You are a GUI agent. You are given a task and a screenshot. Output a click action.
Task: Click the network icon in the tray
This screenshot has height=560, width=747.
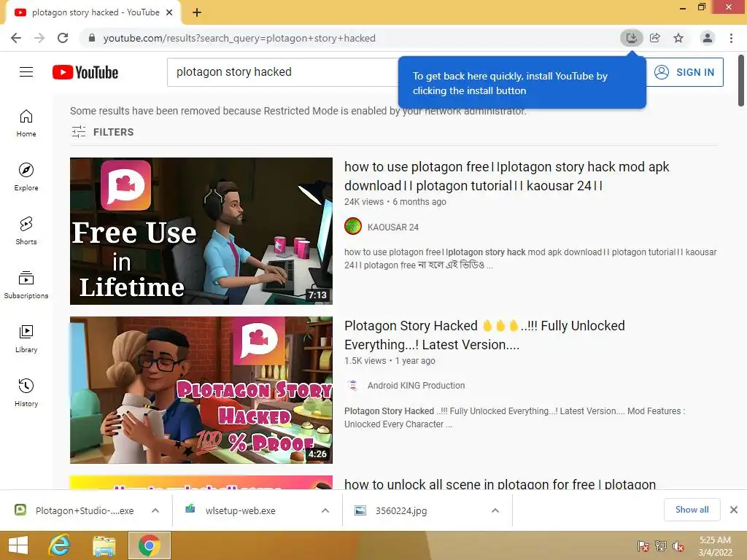tap(661, 546)
